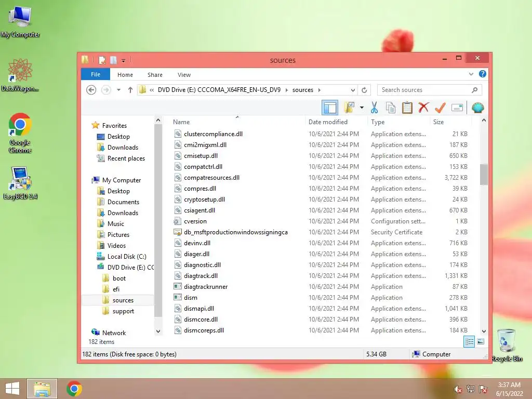Click the muted volume tray icon
The image size is (532, 399).
(458, 389)
